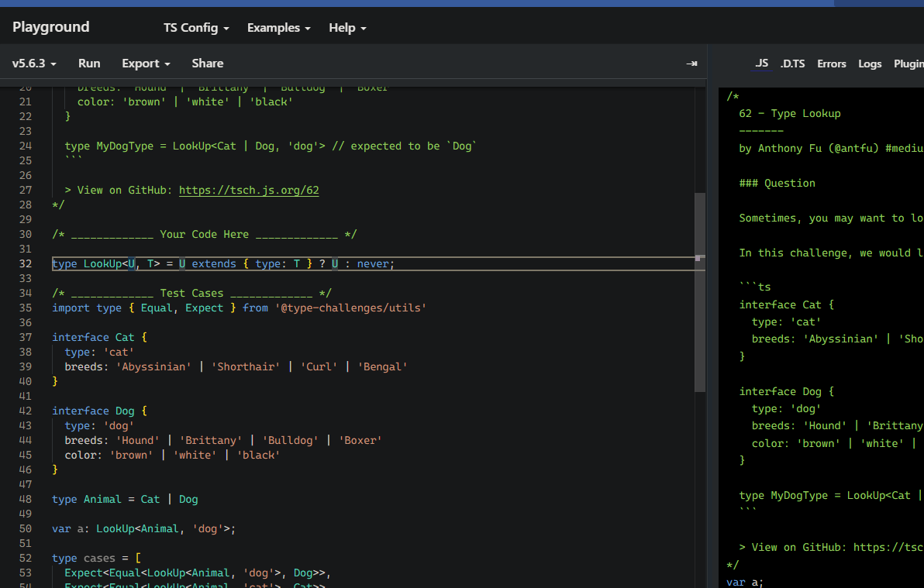
Task: Open the TS Config dropdown
Action: [196, 28]
